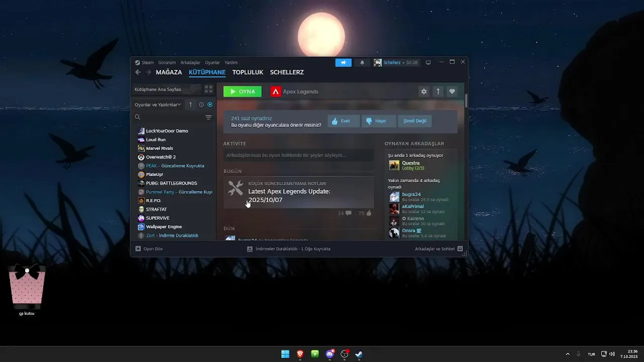Click the upward arrow sort icon in sidebar
Viewport: 644px width, 362px height.
[190, 105]
